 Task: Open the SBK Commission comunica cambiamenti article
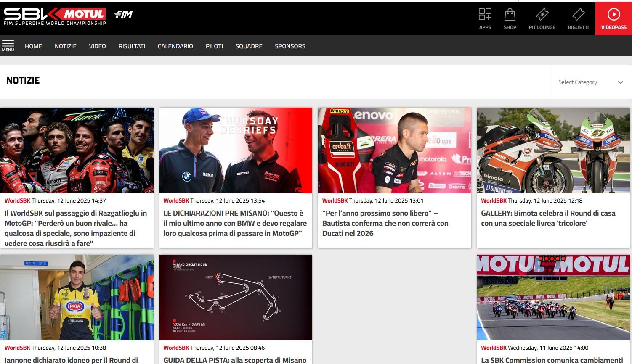coord(552,360)
